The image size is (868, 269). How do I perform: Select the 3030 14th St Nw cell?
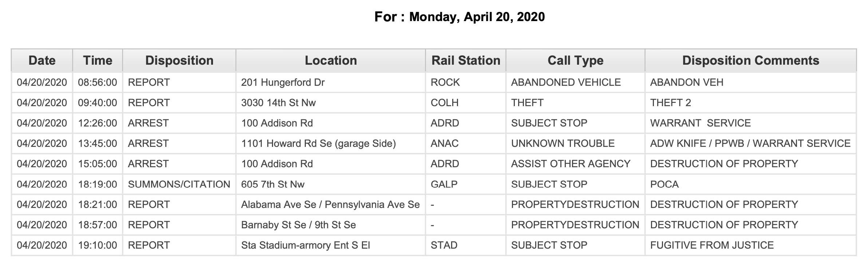pyautogui.click(x=331, y=103)
